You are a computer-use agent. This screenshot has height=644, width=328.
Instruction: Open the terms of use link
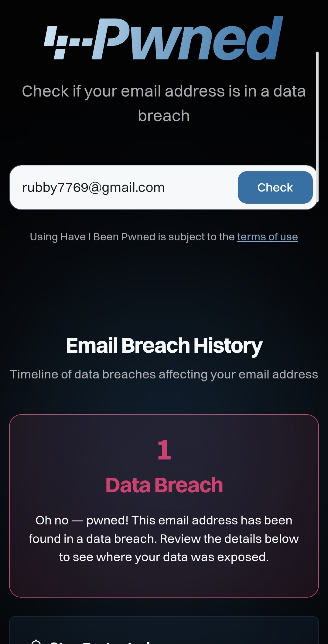coord(267,237)
